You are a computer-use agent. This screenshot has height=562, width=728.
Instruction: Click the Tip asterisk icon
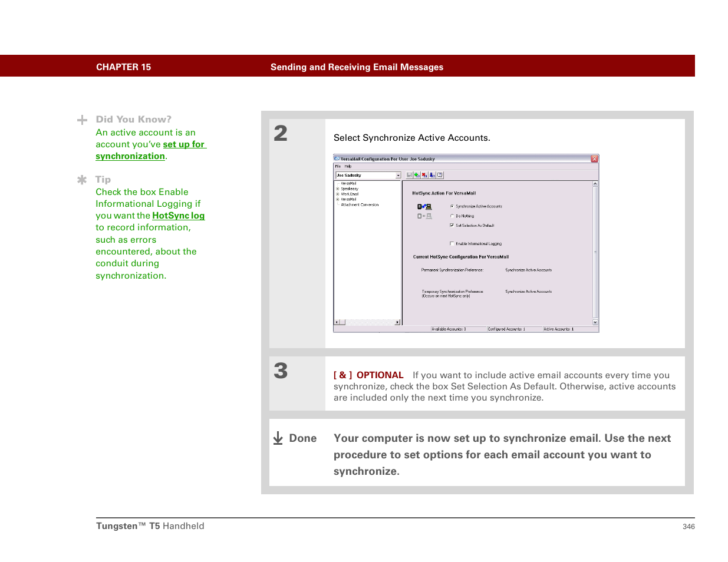pyautogui.click(x=82, y=180)
